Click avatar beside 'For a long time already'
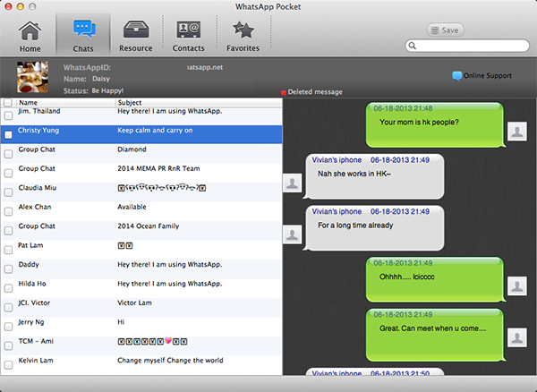 (x=292, y=234)
